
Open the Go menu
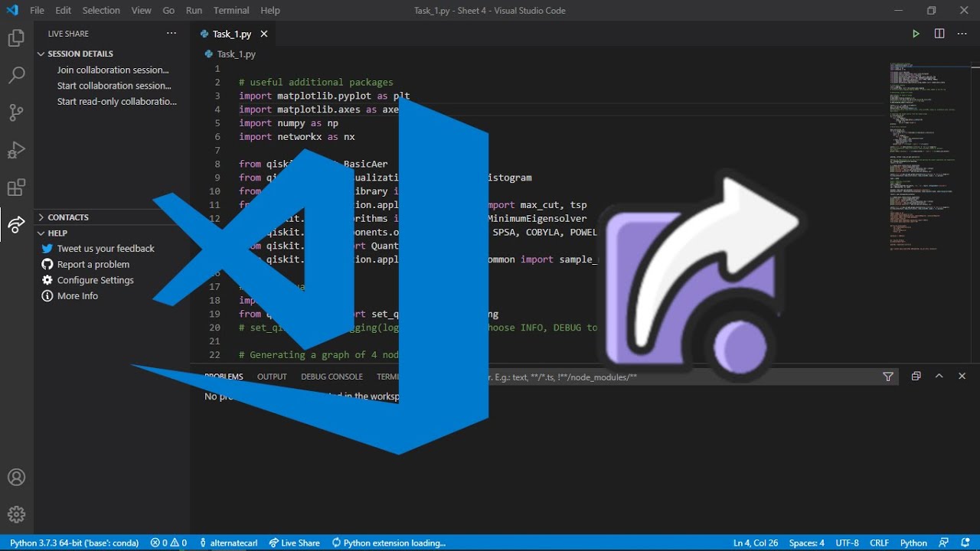pos(168,10)
